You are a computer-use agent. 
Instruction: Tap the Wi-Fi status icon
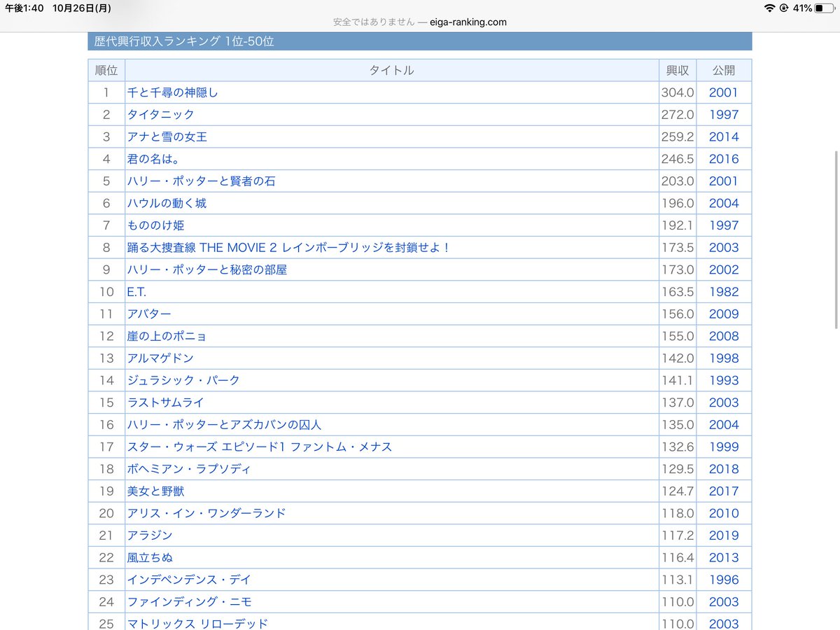pyautogui.click(x=770, y=8)
